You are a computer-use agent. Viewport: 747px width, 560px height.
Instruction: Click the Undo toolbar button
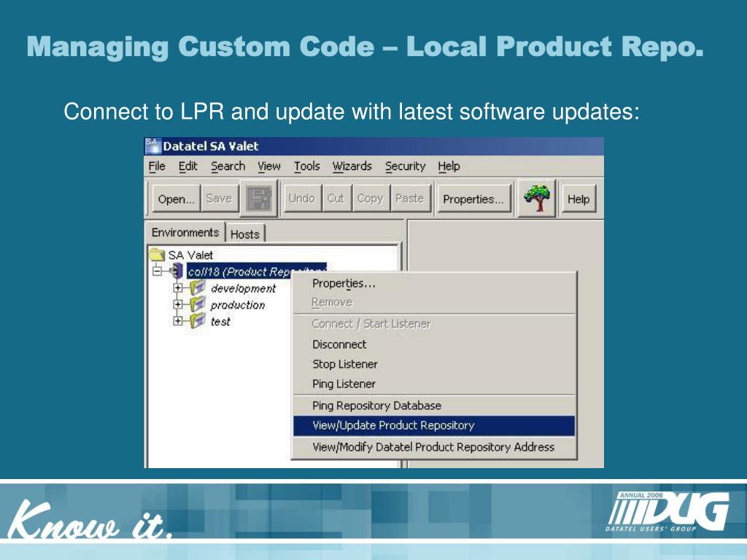click(x=301, y=198)
